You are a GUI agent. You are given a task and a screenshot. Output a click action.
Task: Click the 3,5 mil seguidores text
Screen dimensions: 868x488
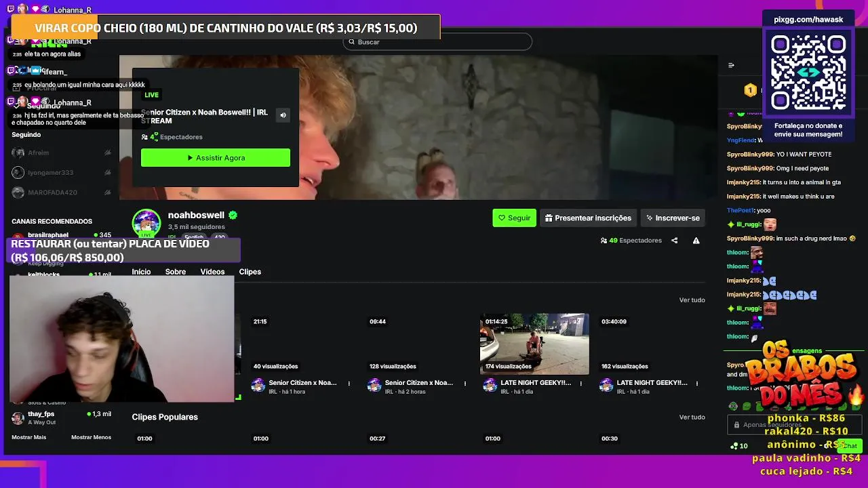[x=196, y=227]
